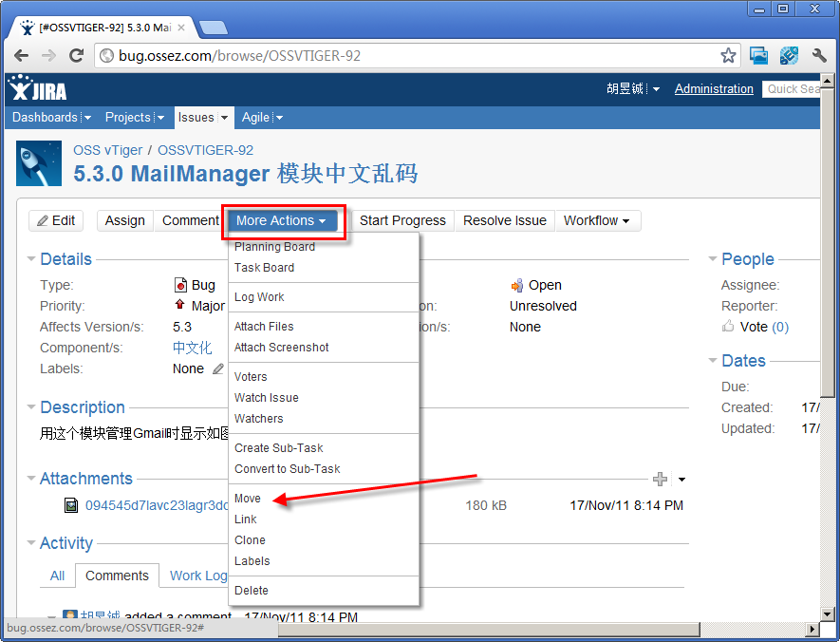Select Watch Issue from the menu
Screen dimensions: 840x642
(x=324, y=398)
